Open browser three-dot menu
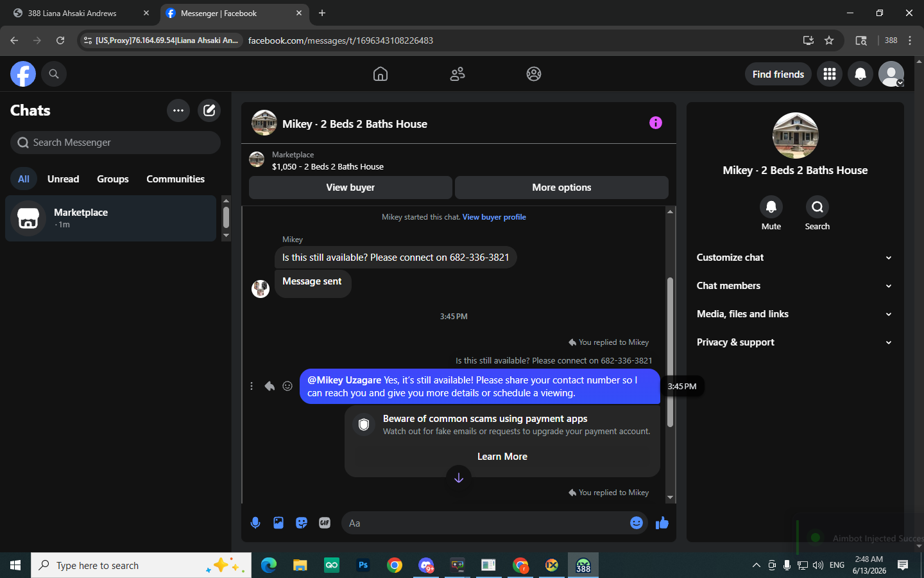 pyautogui.click(x=910, y=40)
